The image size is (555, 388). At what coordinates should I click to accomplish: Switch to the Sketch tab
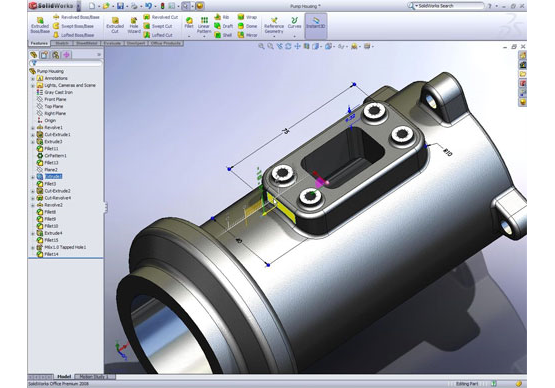click(x=62, y=43)
